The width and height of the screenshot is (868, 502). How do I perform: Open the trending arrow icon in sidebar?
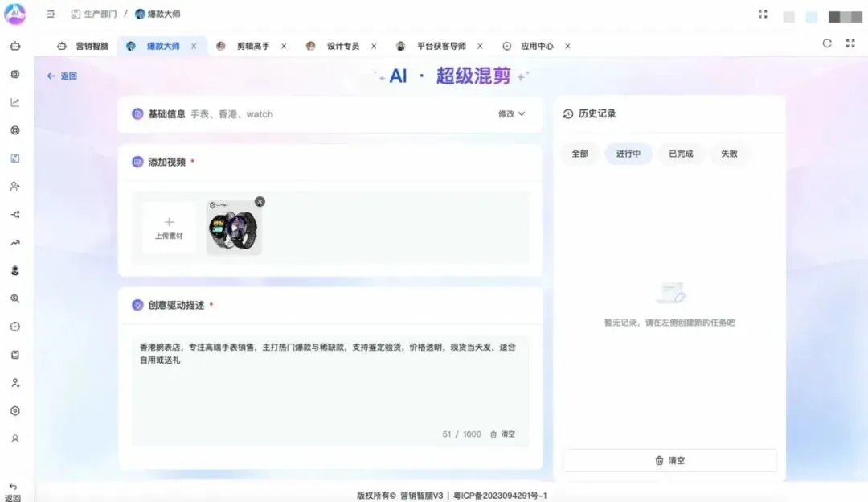(16, 241)
